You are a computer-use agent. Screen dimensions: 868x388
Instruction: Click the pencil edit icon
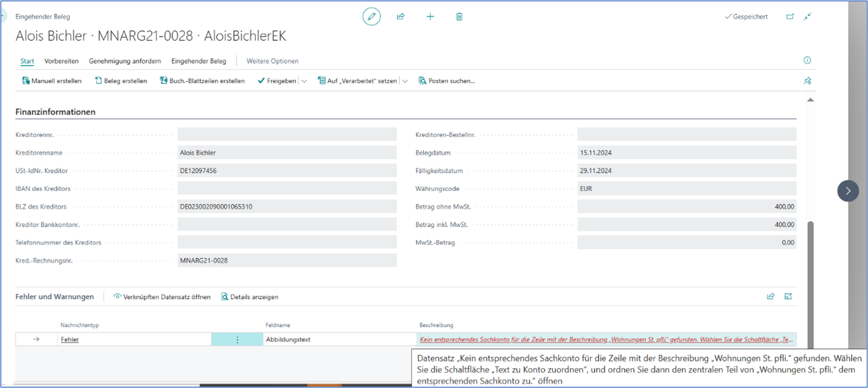(371, 17)
